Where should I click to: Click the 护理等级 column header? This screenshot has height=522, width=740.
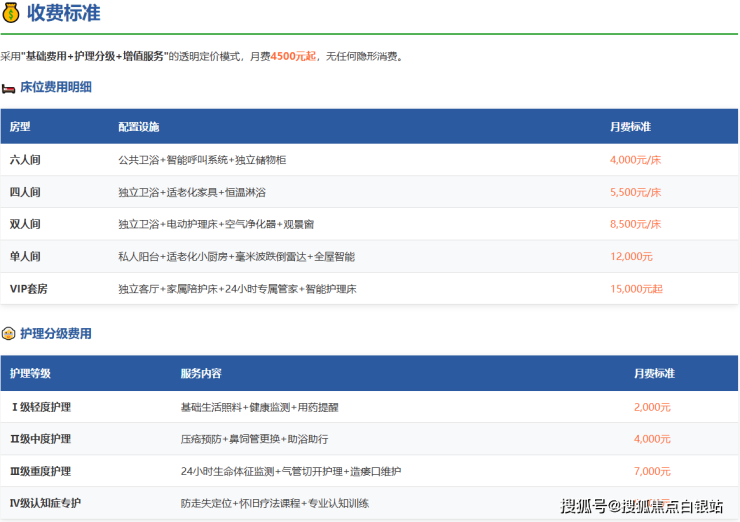(30, 373)
